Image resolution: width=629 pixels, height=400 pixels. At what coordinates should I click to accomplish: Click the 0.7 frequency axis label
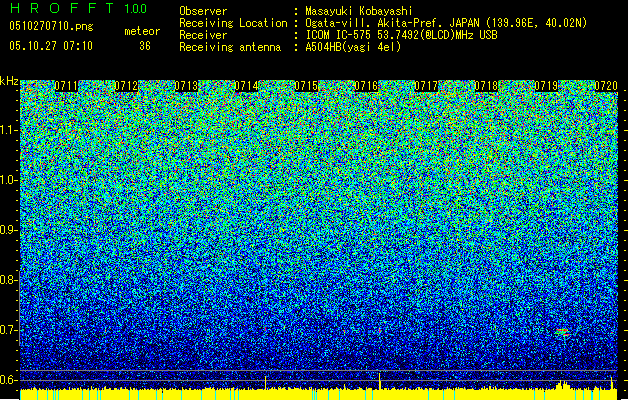click(8, 330)
